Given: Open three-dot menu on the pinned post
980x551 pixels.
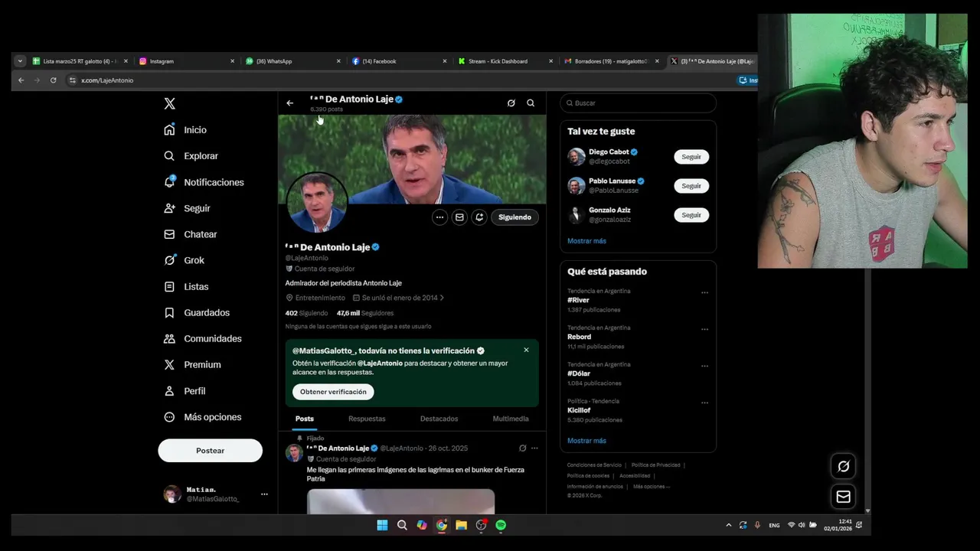Looking at the screenshot, I should [534, 448].
